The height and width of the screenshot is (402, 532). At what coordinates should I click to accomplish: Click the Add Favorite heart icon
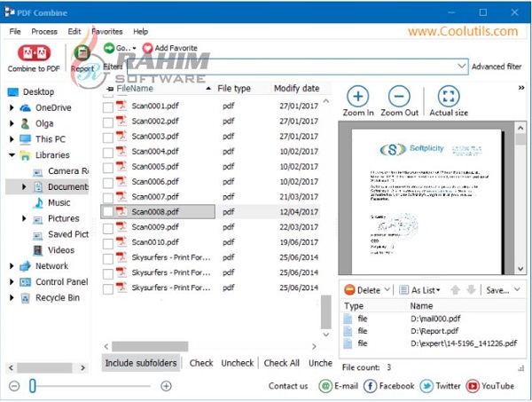[147, 48]
